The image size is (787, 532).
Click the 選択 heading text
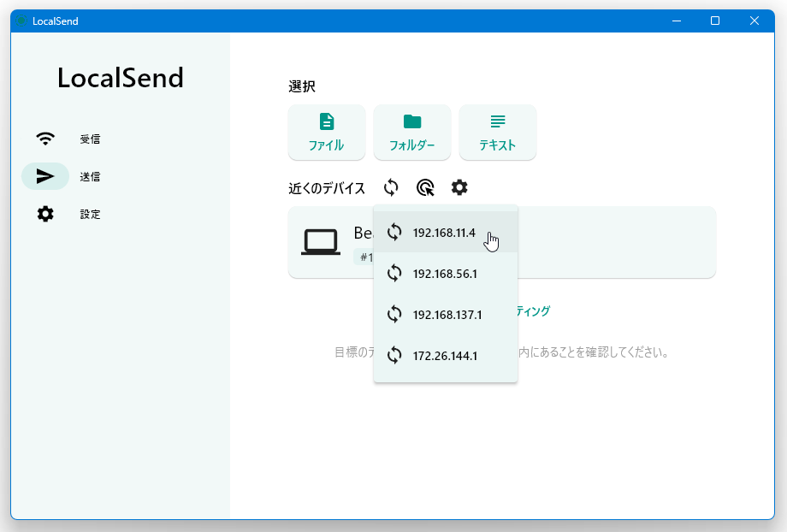pos(302,86)
